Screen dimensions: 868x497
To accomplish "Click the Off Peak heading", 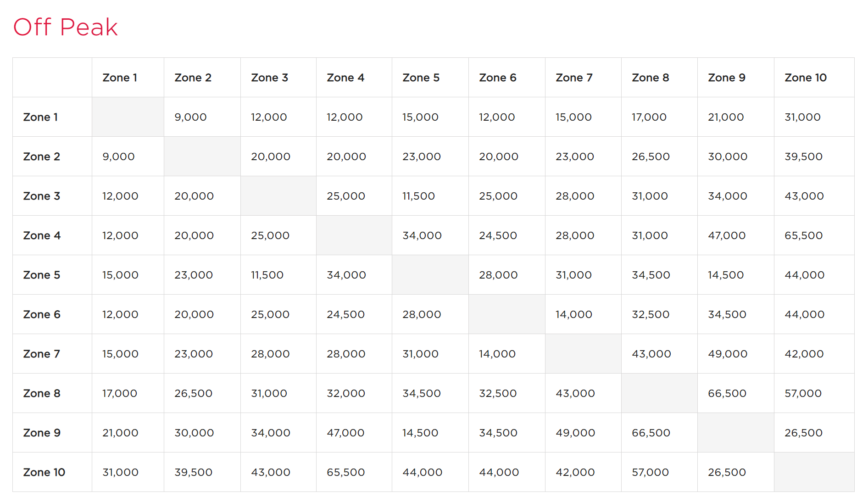I will 66,27.
